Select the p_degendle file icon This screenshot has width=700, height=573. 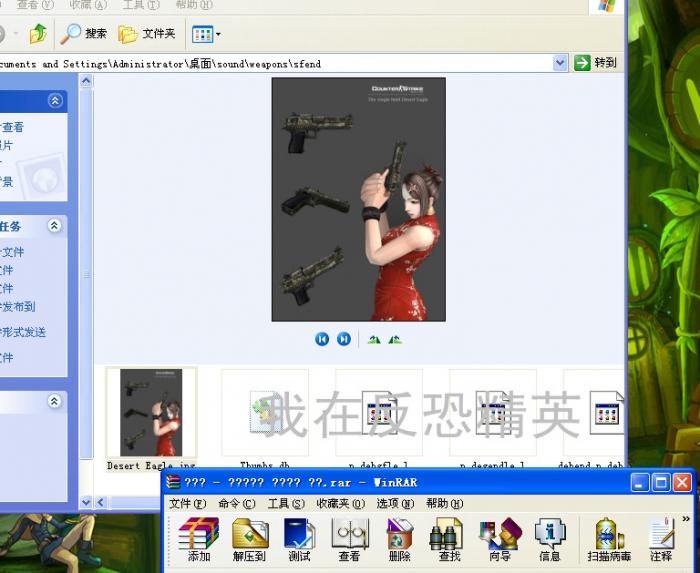tap(493, 412)
